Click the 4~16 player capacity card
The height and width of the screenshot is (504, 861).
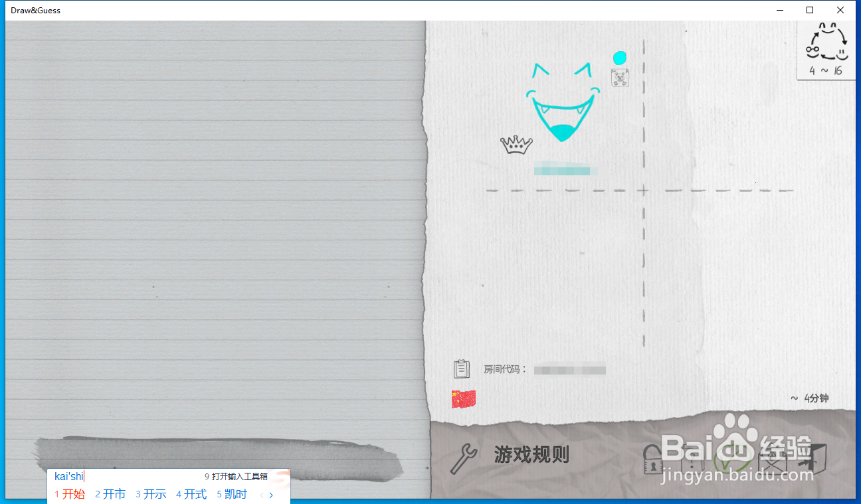tap(826, 48)
